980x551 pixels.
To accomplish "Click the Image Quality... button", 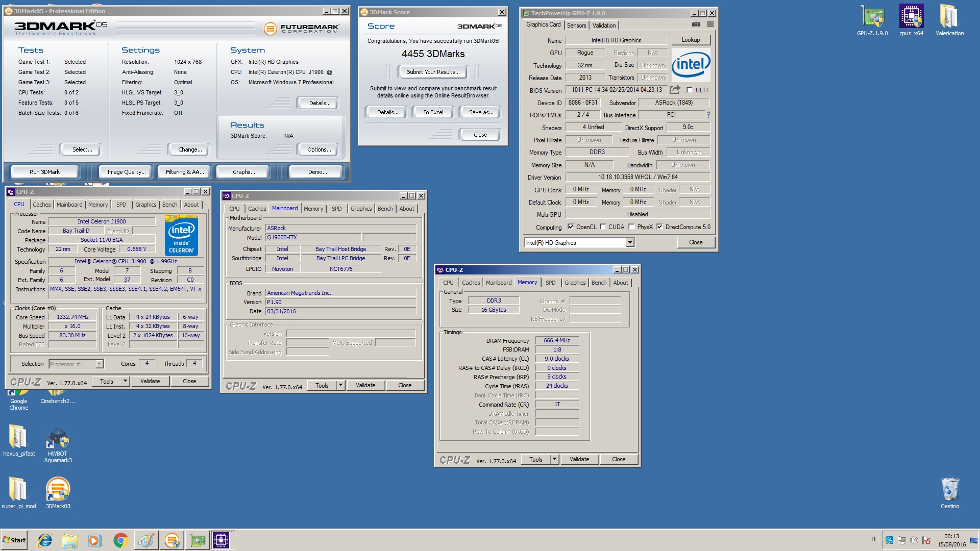I will (126, 172).
